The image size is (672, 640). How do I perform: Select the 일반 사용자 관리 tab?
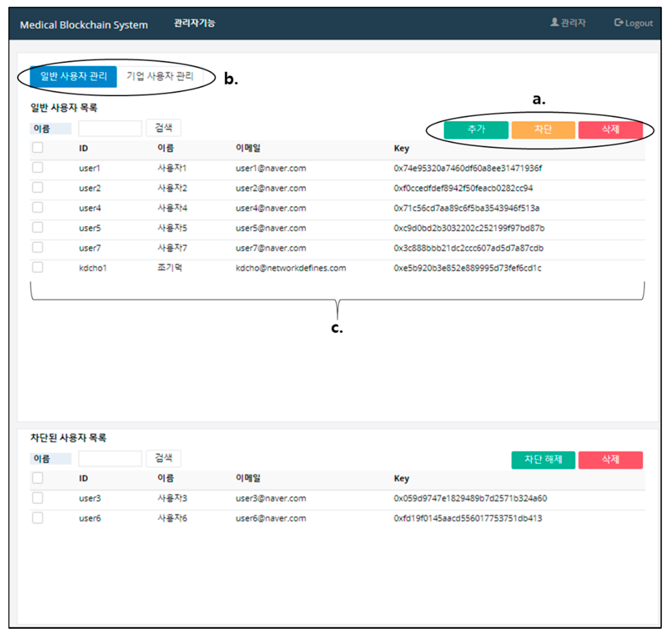[x=73, y=76]
